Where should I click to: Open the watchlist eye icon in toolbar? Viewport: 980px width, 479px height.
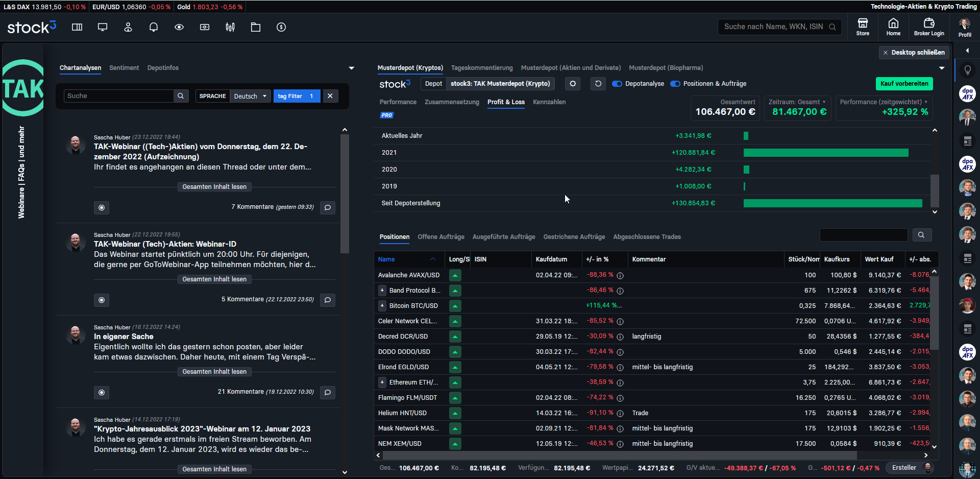pyautogui.click(x=179, y=27)
